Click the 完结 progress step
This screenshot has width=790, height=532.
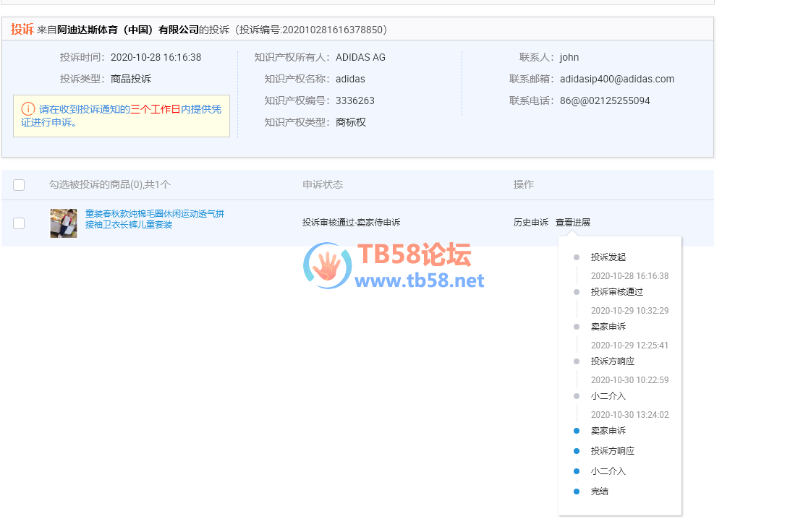[x=600, y=492]
